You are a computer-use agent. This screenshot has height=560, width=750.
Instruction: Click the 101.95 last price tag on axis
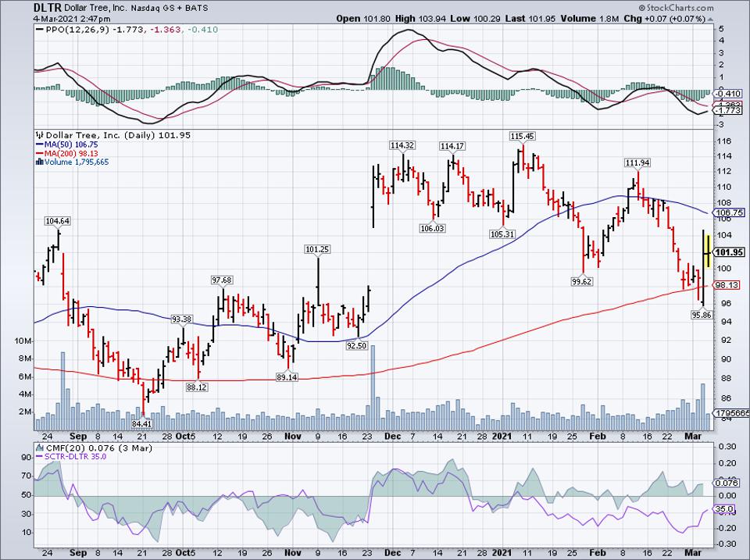pos(728,252)
